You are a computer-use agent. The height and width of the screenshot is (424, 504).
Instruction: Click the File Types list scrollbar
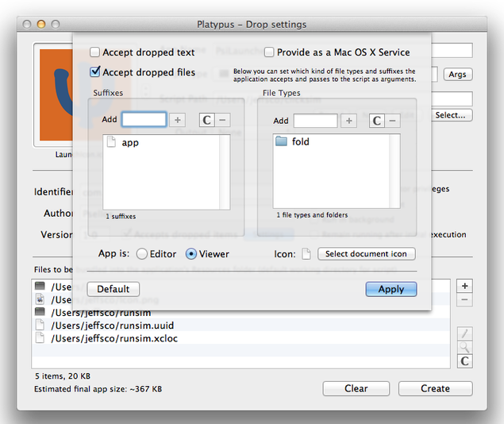point(394,171)
